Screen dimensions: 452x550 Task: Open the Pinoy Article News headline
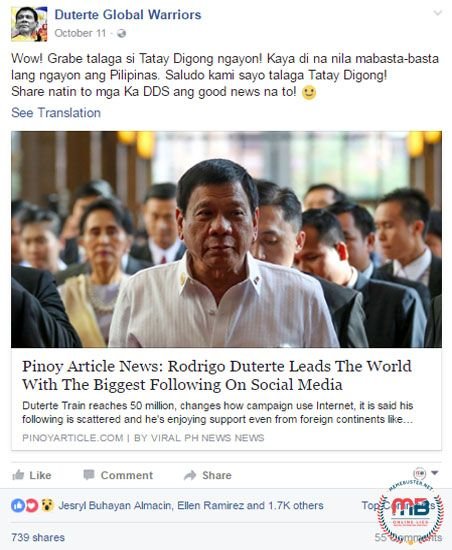click(217, 375)
